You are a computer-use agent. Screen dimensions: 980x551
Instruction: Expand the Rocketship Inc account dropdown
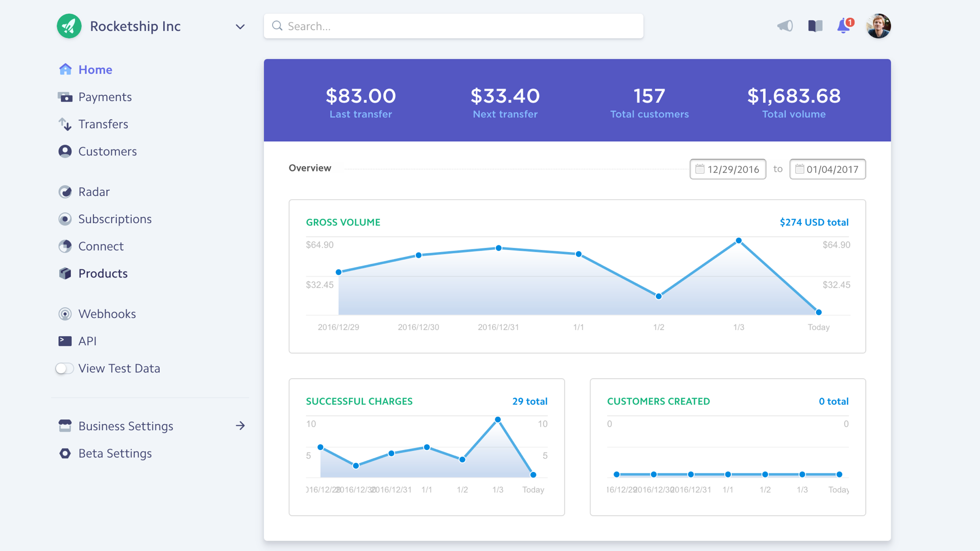click(240, 27)
